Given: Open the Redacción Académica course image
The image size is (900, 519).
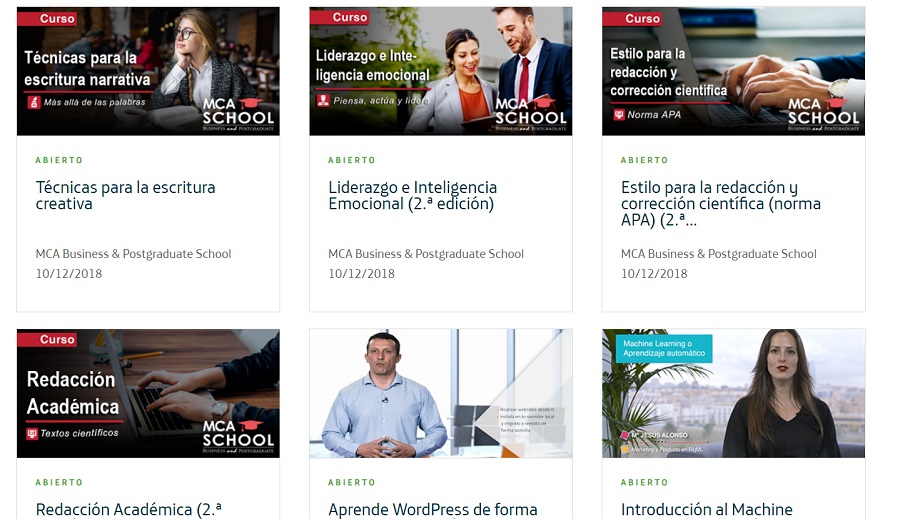Looking at the screenshot, I should pos(148,393).
